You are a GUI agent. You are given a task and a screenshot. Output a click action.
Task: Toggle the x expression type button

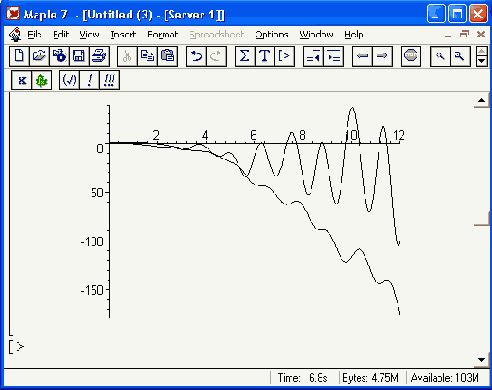tap(22, 80)
